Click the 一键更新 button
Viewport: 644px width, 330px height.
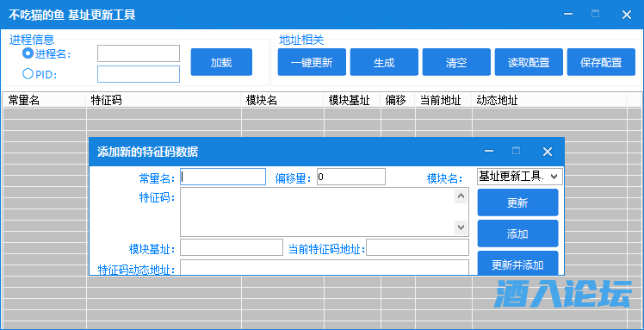[312, 62]
